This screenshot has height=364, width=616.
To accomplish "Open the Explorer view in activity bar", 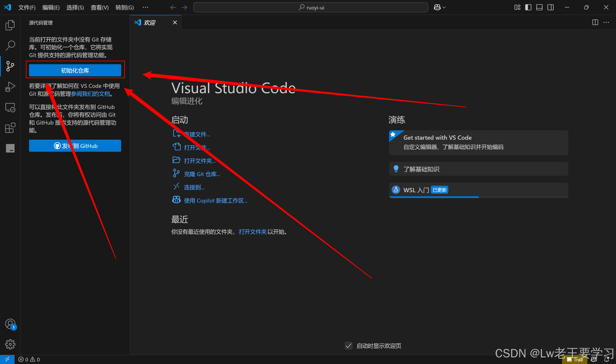I will 10,25.
